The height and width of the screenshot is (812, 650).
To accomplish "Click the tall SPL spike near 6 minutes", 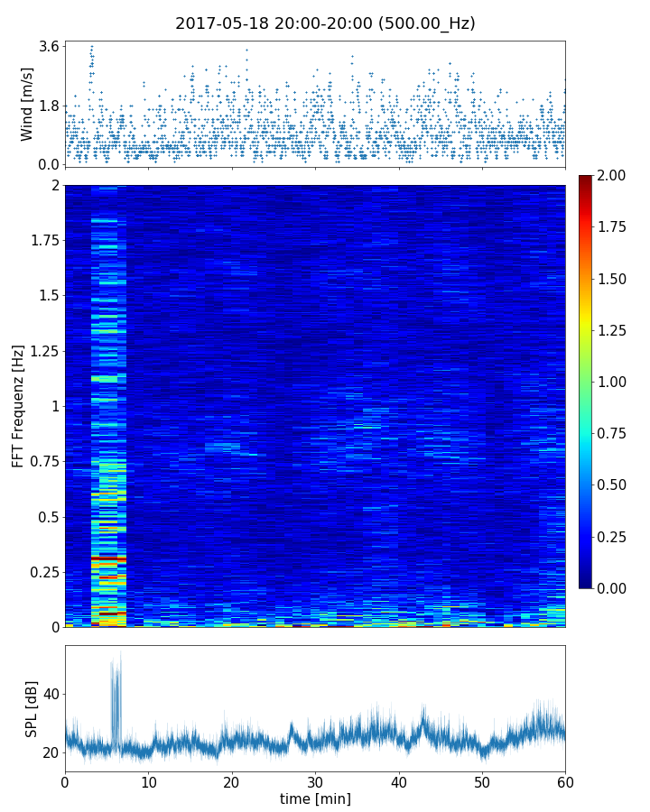I will 116,686.
